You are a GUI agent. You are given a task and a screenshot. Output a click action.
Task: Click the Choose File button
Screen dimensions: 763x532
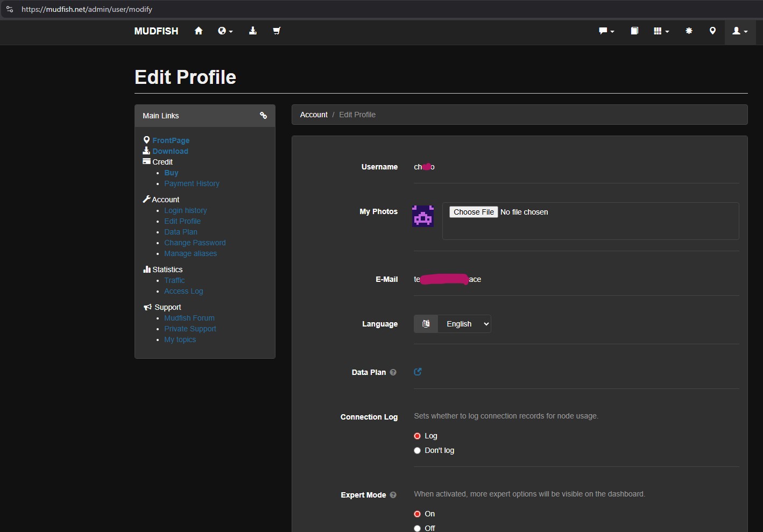coord(474,212)
